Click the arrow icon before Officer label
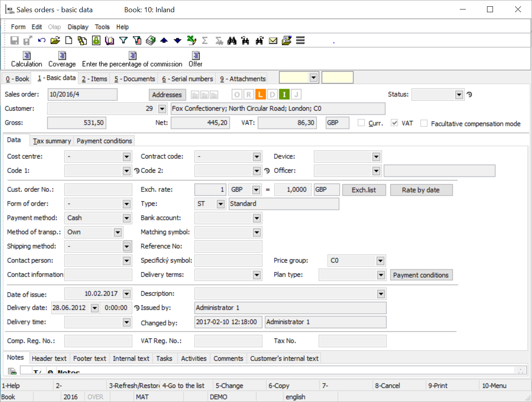 point(267,171)
